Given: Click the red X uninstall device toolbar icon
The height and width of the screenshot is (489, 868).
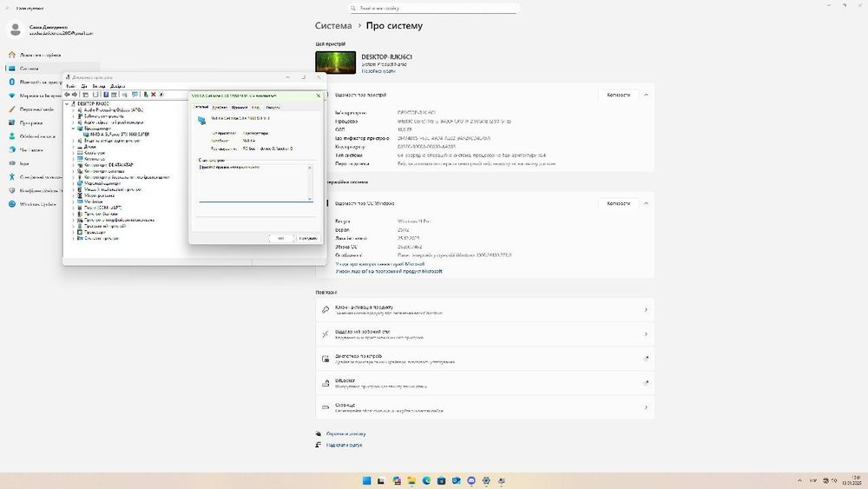Looking at the screenshot, I should coord(154,95).
